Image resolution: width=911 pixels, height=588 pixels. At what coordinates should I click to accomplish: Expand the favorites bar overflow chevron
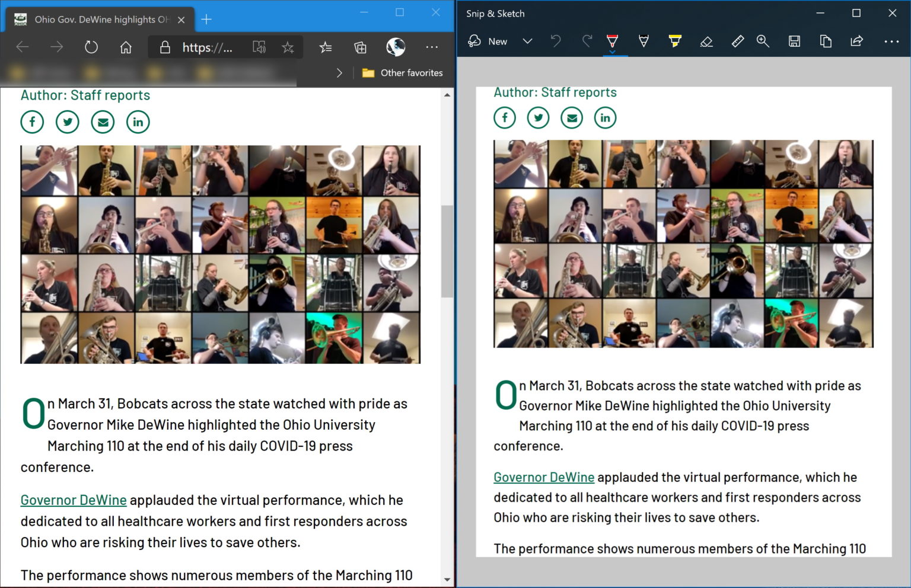(339, 72)
